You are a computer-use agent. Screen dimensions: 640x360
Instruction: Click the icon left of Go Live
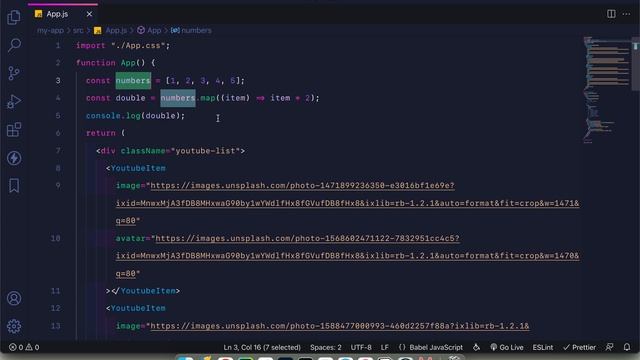[x=476, y=347]
